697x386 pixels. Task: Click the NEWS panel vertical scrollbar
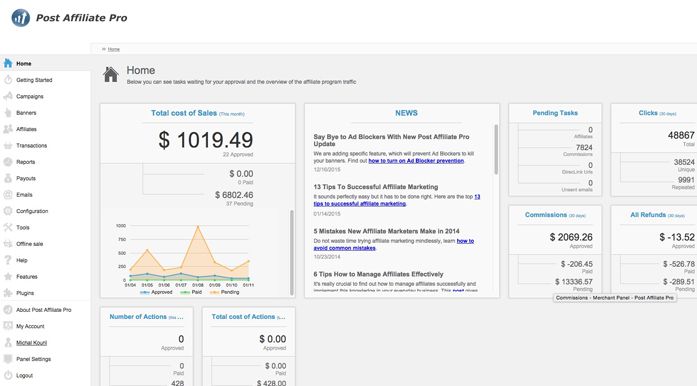coord(496,149)
